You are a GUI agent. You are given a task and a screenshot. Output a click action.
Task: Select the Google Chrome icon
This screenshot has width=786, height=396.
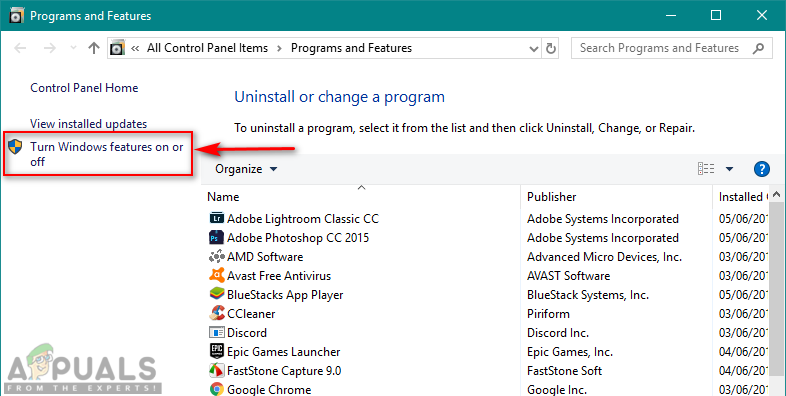tap(216, 389)
